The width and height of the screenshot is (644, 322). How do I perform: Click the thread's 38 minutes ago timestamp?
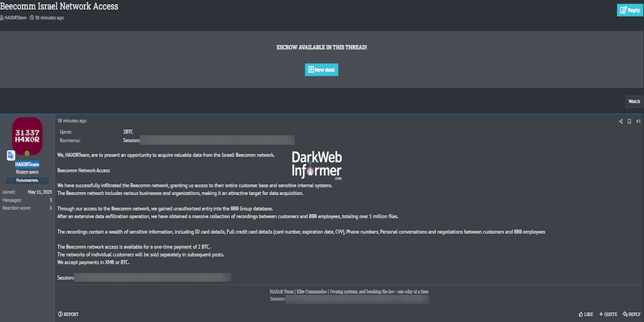coord(50,17)
